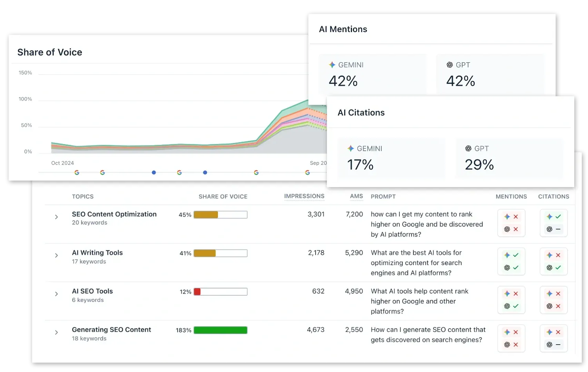
Task: Open the SEO Content Optimization topic link
Action: click(114, 214)
